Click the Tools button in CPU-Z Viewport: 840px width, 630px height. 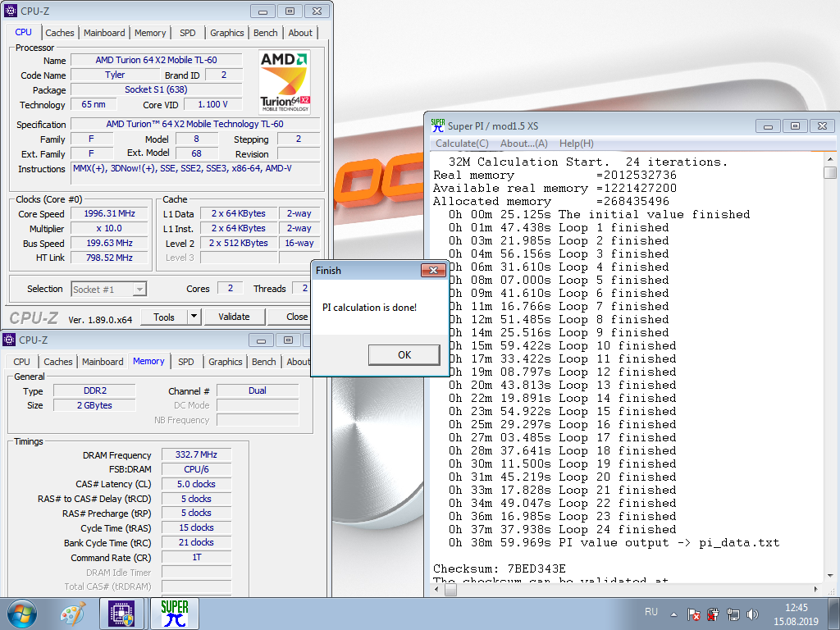164,317
